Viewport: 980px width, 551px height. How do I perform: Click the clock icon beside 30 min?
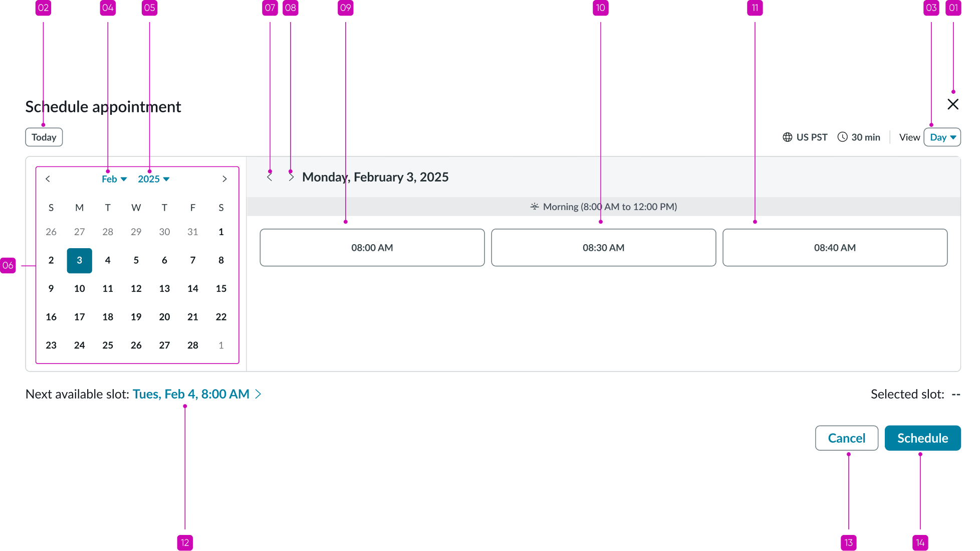(x=843, y=137)
